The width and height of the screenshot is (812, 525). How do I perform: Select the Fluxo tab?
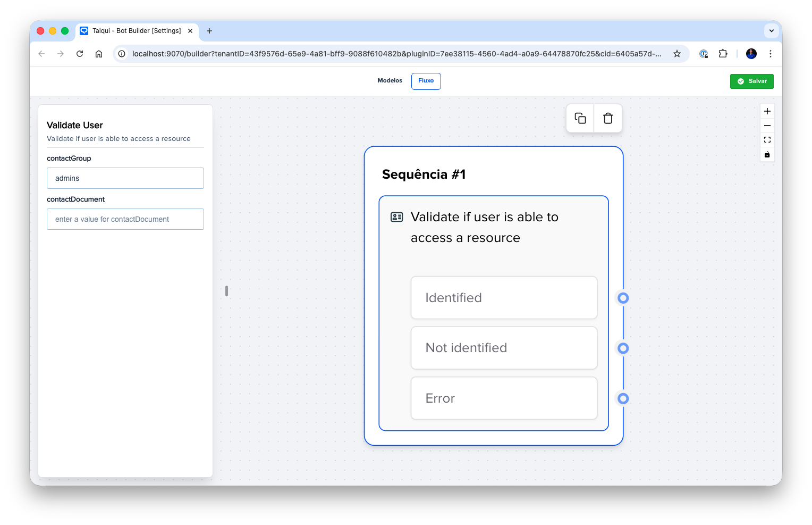click(426, 81)
